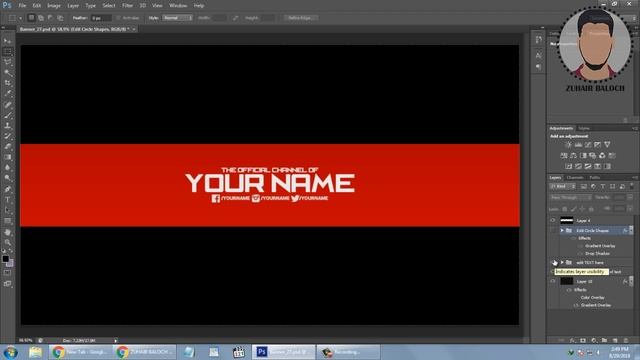The image size is (640, 360).
Task: Create a new layer from Layers panel
Action: coord(615,340)
